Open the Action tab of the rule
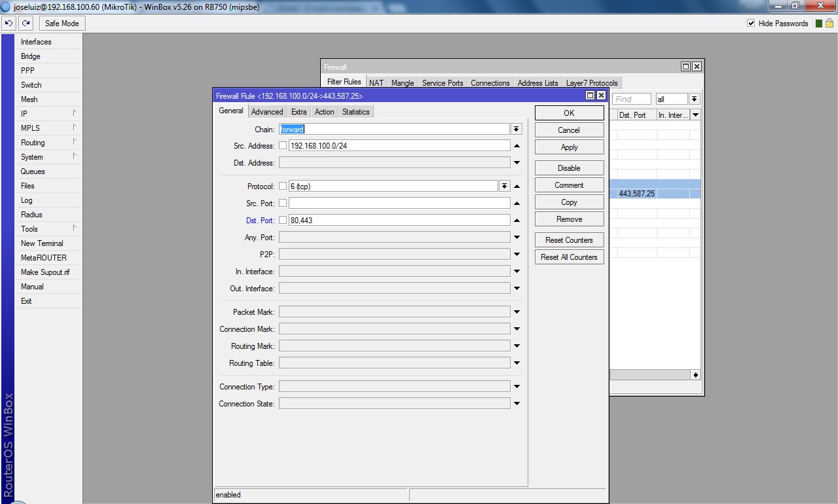Viewport: 838px width, 504px height. point(324,112)
